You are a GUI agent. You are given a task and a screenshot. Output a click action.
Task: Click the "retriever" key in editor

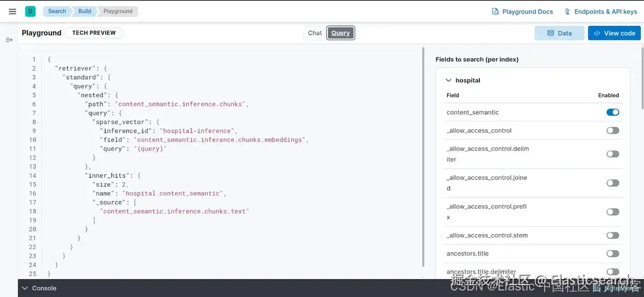[x=75, y=68]
